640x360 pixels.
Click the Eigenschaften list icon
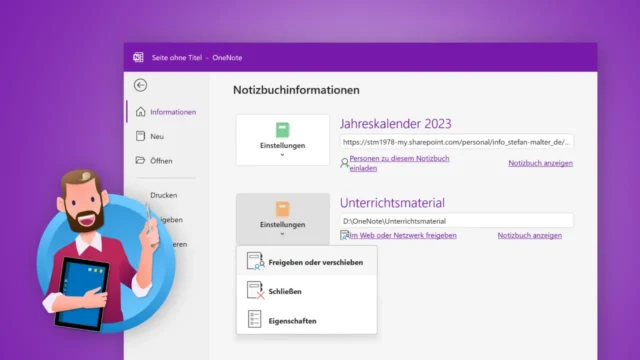click(x=254, y=319)
